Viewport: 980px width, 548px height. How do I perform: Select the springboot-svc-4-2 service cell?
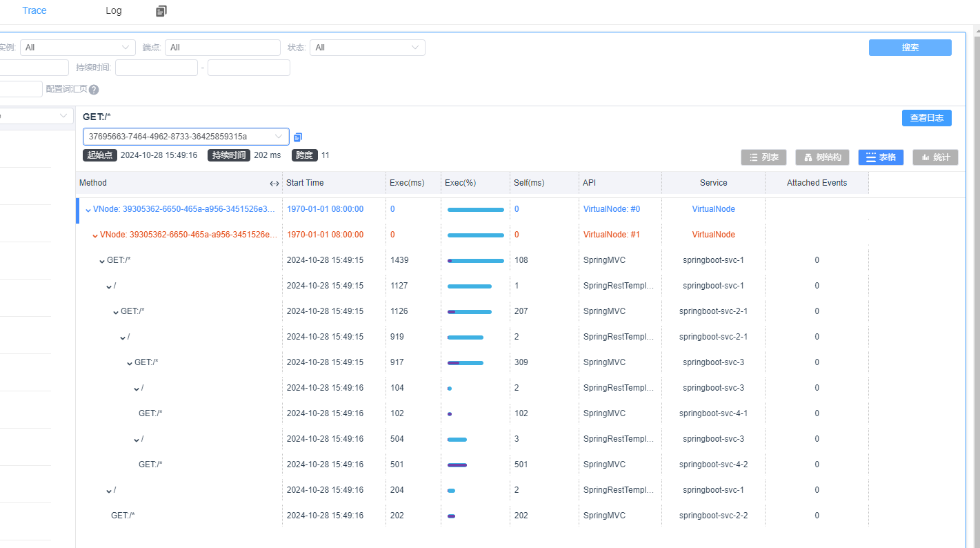click(714, 464)
